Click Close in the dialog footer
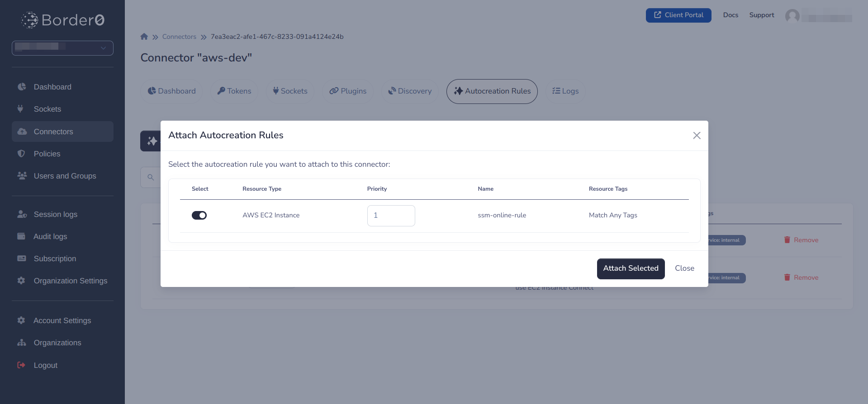The image size is (868, 404). coord(684,268)
